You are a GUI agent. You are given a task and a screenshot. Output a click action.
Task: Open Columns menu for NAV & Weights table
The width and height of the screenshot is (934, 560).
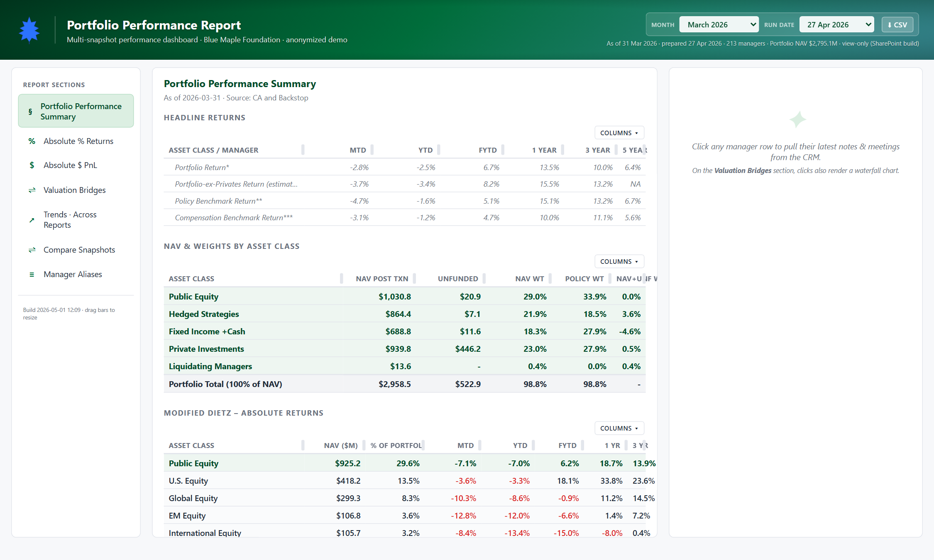click(x=619, y=261)
